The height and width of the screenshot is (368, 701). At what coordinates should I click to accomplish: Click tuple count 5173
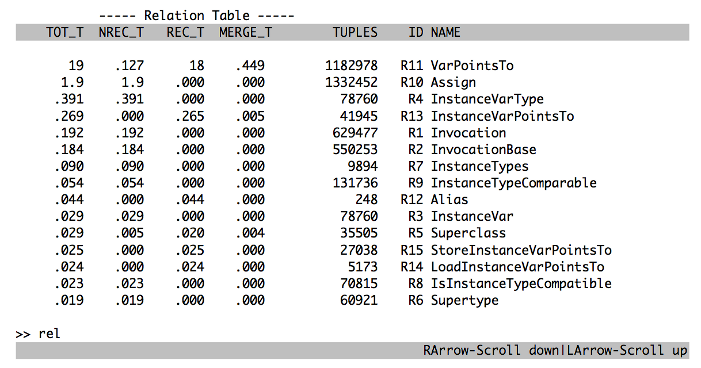[363, 267]
